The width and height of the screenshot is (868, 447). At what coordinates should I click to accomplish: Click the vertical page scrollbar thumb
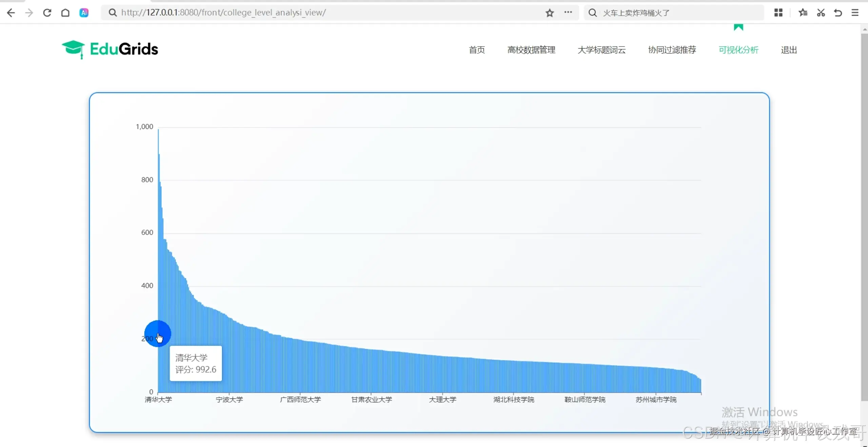[864, 217]
